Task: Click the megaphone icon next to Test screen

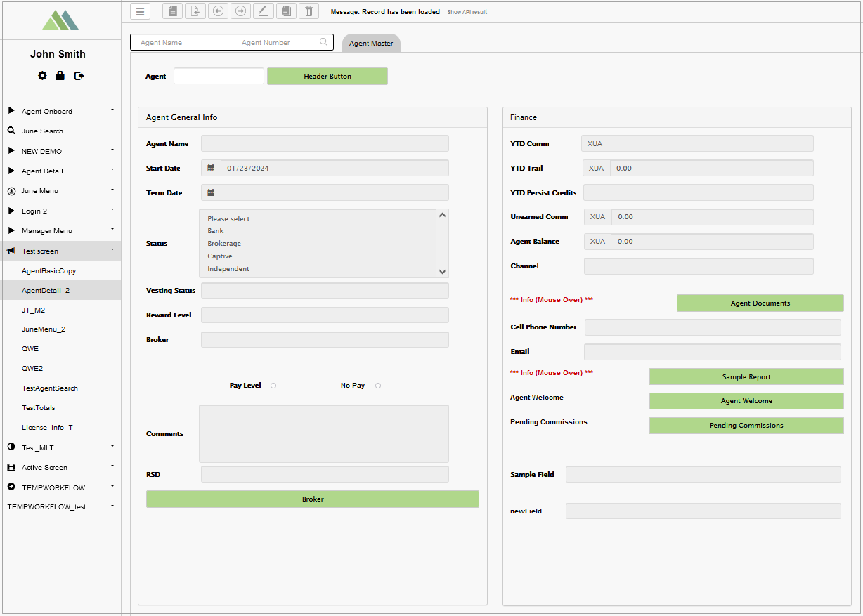Action: [x=11, y=251]
